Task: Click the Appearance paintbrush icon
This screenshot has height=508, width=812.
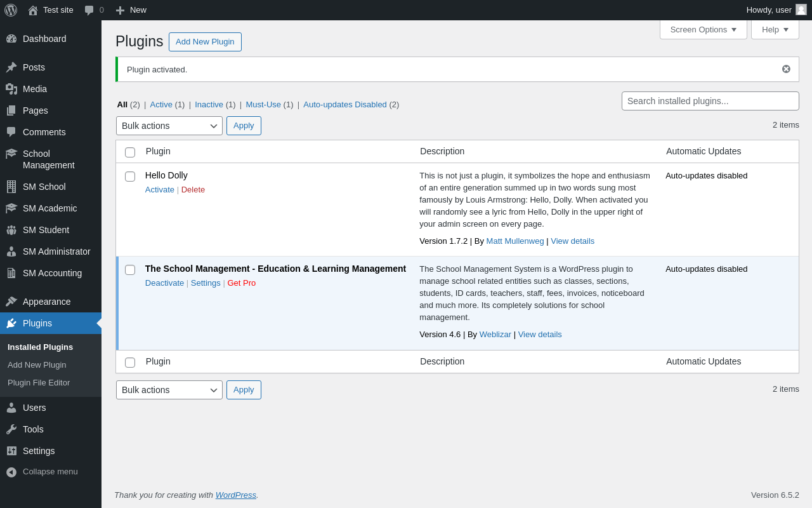Action: tap(11, 302)
